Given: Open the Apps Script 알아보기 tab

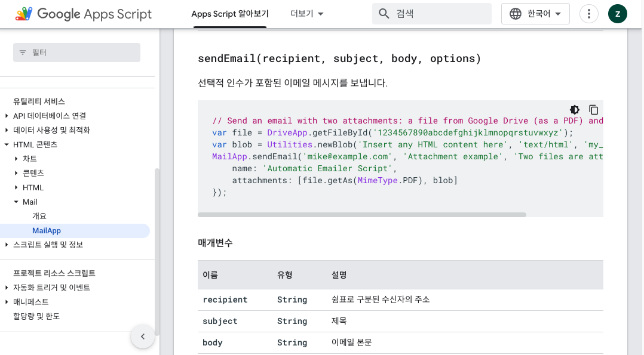Looking at the screenshot, I should 230,14.
